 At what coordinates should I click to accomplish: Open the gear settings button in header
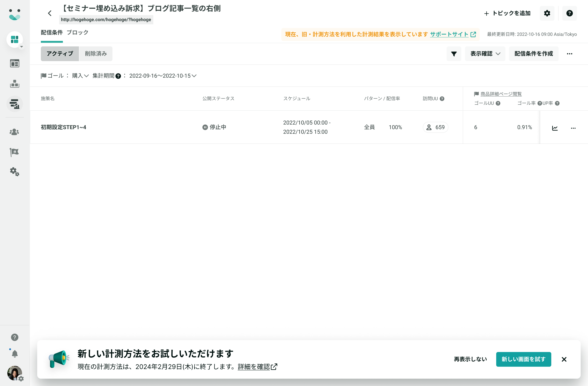547,13
